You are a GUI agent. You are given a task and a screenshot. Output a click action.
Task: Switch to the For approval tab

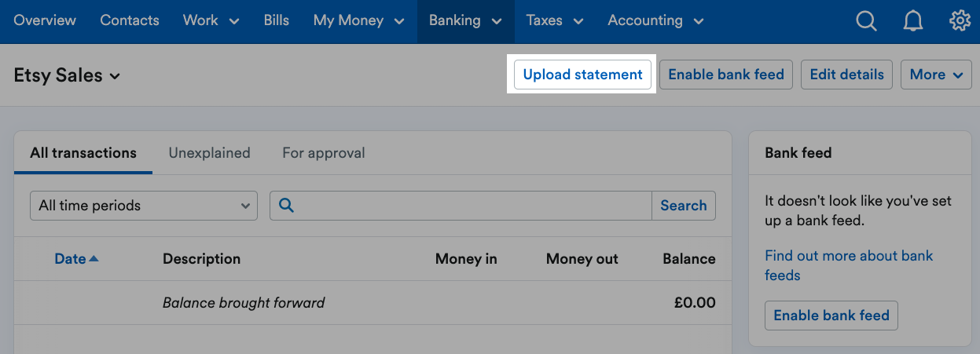tap(324, 153)
